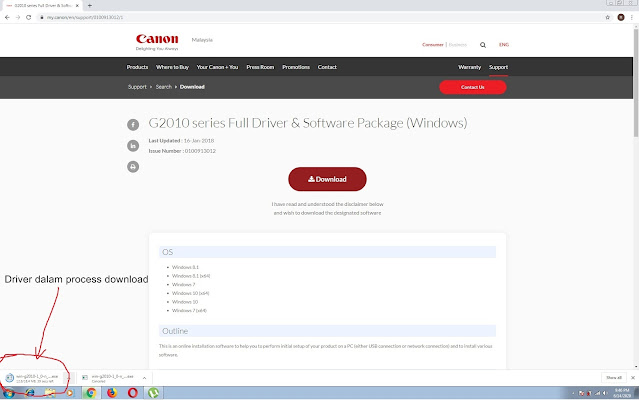Image resolution: width=639 pixels, height=400 pixels.
Task: Click Windows 10 (x64) list entry
Action: coord(190,293)
